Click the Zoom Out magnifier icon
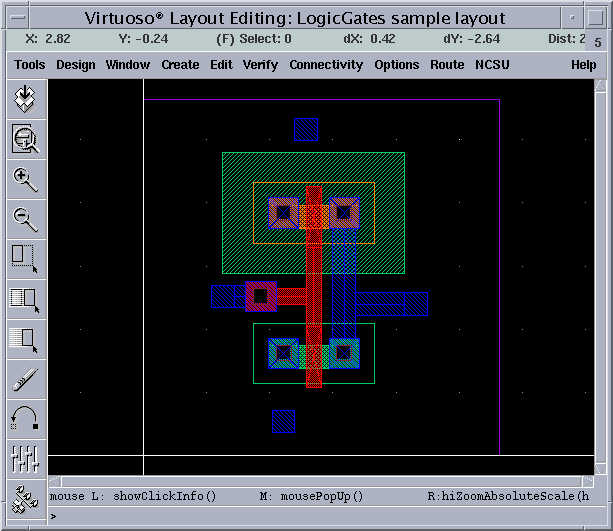 [24, 219]
